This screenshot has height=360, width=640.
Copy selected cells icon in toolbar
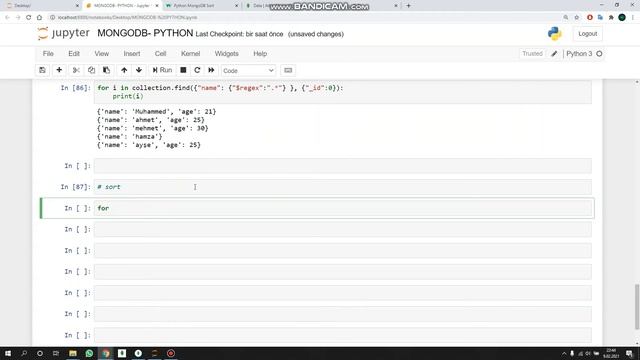click(91, 70)
